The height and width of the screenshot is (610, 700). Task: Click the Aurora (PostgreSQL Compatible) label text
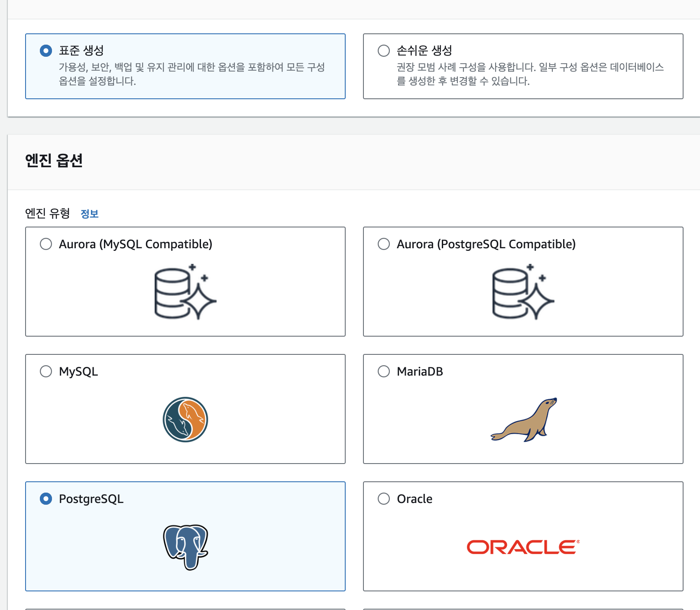(x=486, y=244)
